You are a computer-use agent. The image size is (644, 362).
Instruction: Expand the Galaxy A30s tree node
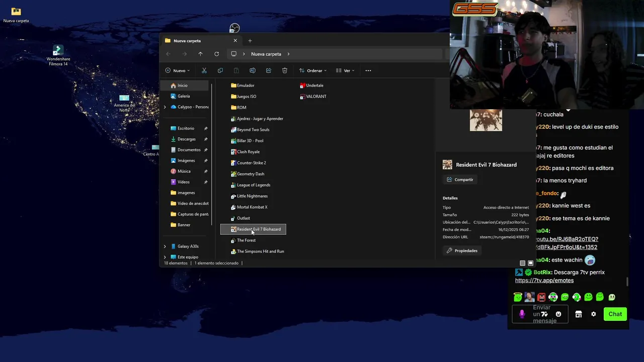pyautogui.click(x=165, y=246)
